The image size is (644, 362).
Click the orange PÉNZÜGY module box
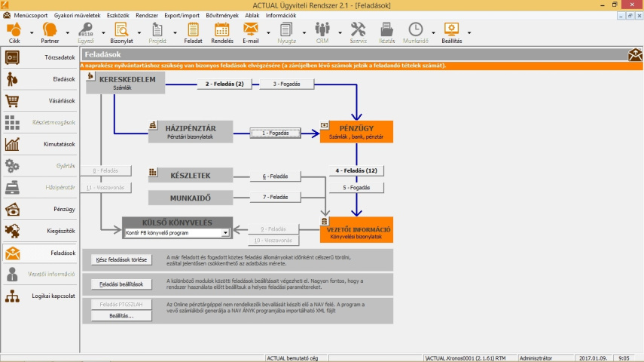356,132
